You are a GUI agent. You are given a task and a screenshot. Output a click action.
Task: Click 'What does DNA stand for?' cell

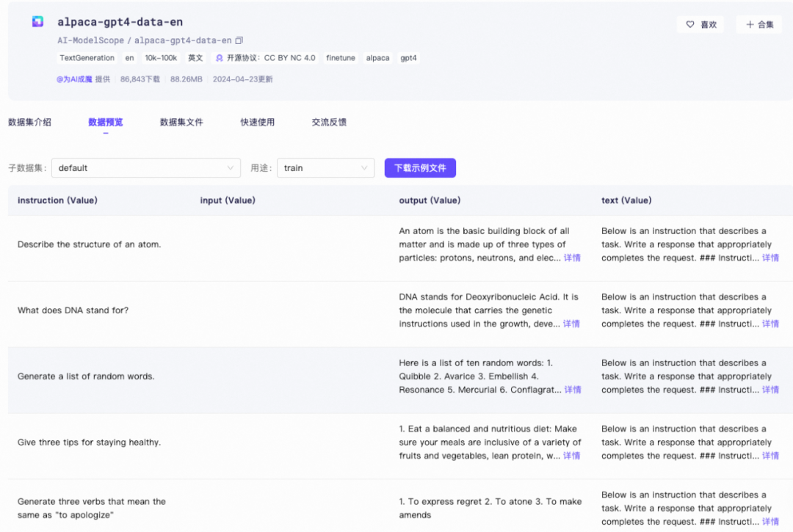click(73, 310)
